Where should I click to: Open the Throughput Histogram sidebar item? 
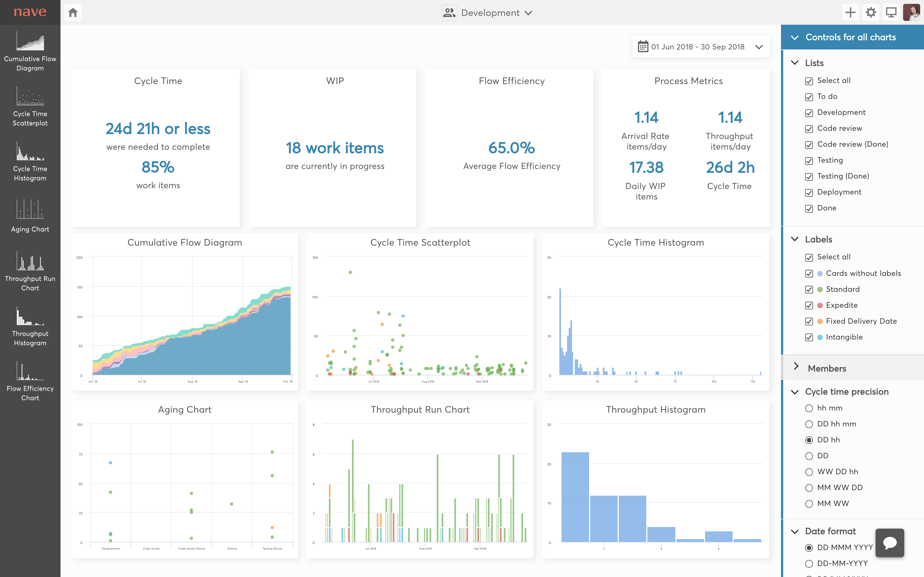coord(30,317)
